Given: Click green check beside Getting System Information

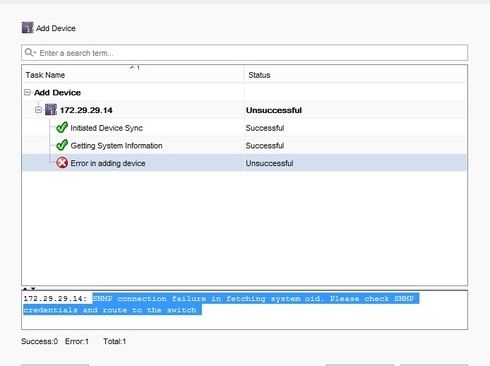Looking at the screenshot, I should 62,145.
